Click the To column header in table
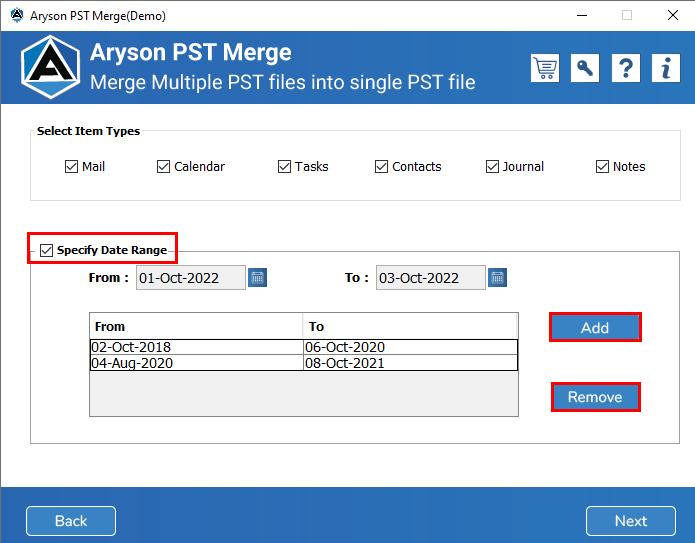Viewport: 695px width, 543px height. click(x=410, y=327)
